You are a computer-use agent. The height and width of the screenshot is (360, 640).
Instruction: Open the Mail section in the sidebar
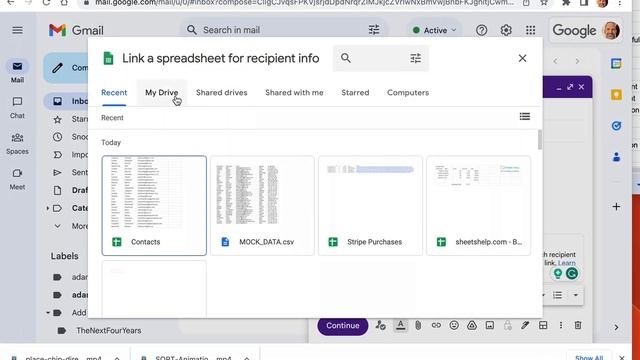click(17, 71)
